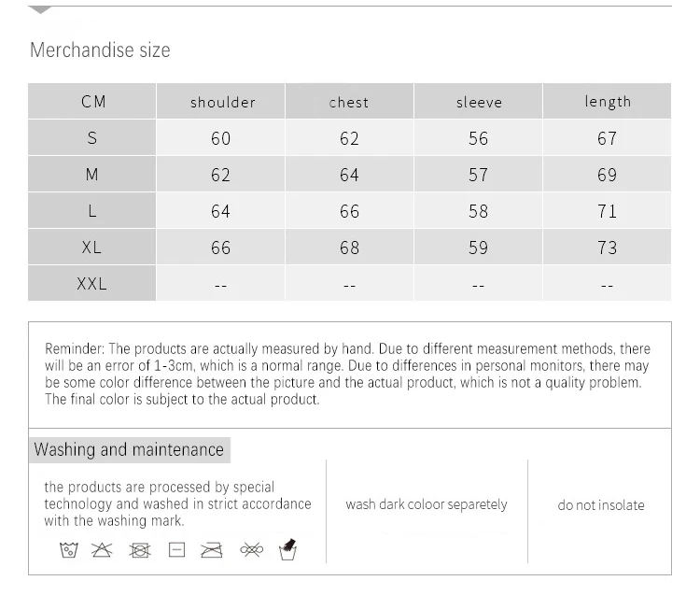The image size is (700, 609).
Task: Select the do-not-tumble-dry symbol
Action: [x=140, y=550]
